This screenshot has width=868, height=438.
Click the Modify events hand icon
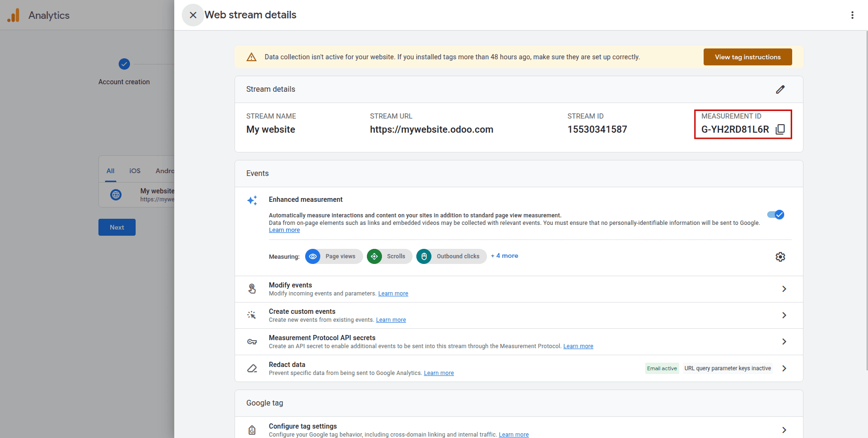[252, 289]
